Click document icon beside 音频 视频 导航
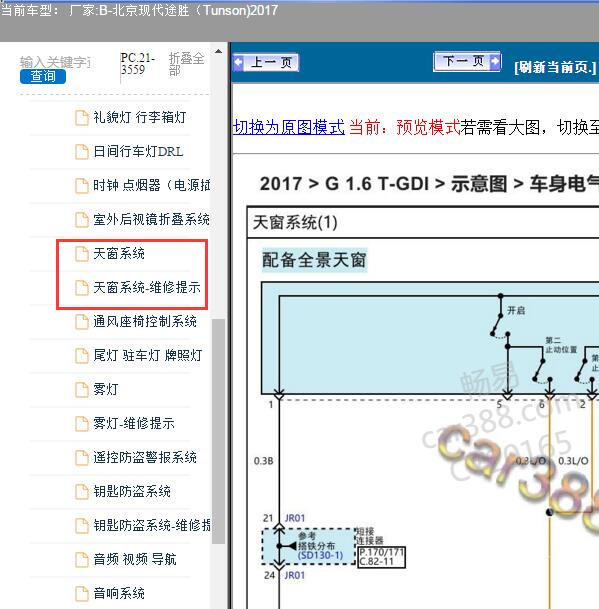The image size is (599, 609). click(x=82, y=560)
